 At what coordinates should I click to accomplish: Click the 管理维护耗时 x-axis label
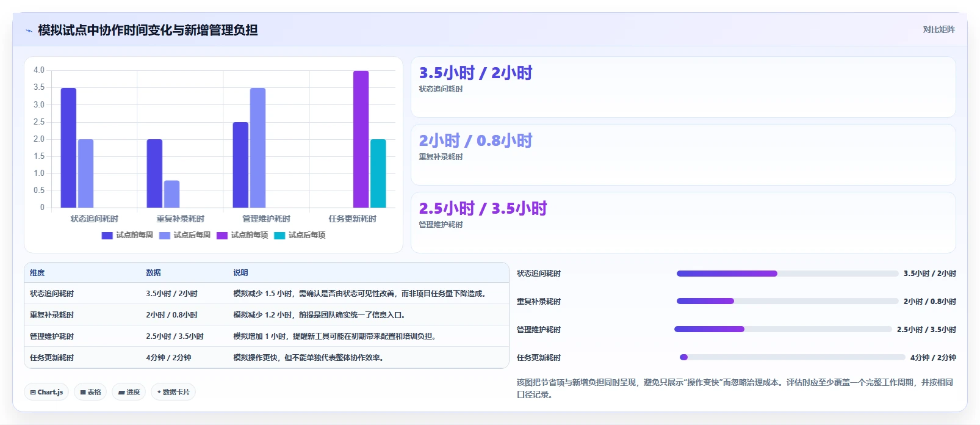266,219
